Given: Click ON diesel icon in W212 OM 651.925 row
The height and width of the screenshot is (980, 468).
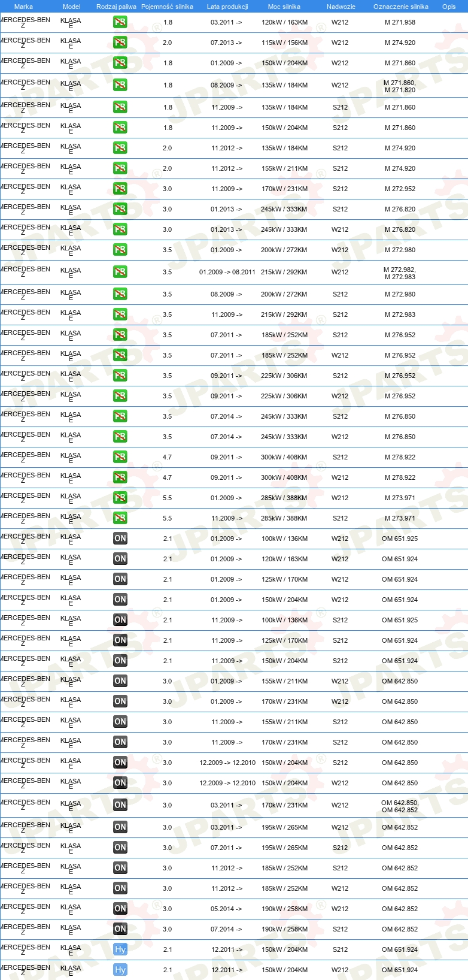Looking at the screenshot, I should point(120,539).
